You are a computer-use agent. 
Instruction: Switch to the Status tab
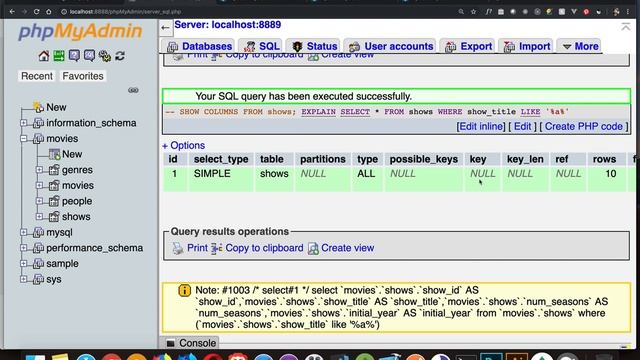[x=314, y=46]
